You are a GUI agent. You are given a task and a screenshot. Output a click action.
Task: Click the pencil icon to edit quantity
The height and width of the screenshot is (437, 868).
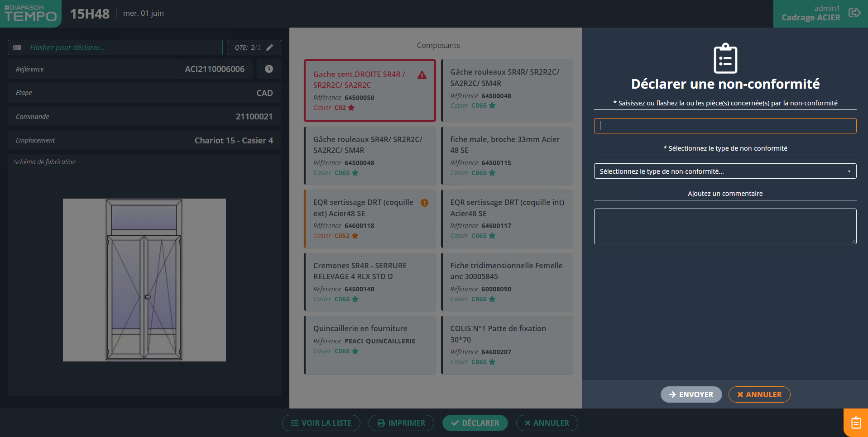click(270, 47)
